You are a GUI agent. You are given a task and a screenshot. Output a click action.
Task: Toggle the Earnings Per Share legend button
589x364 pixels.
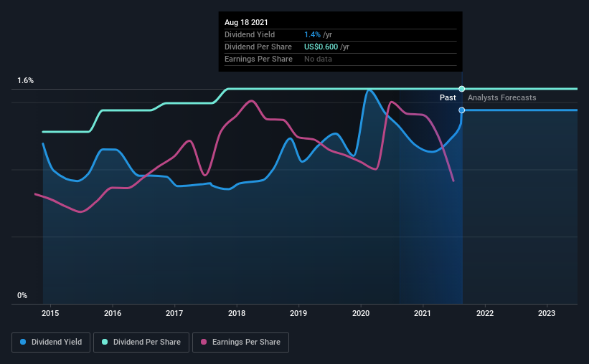(240, 343)
